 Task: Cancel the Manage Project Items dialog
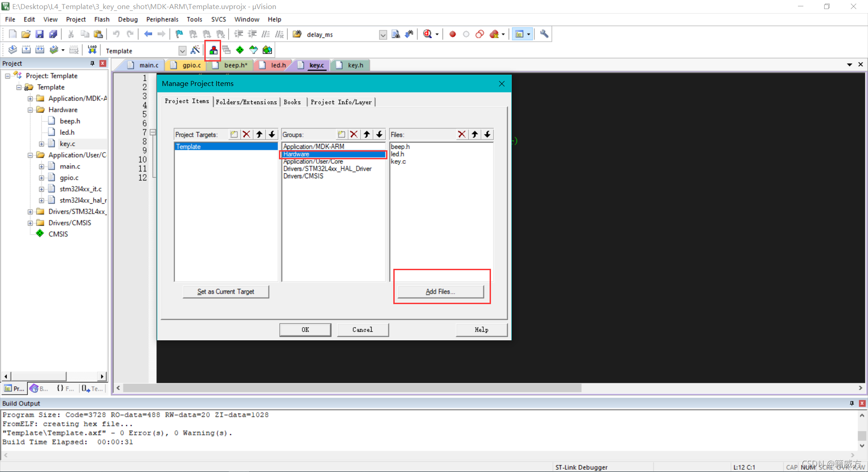click(363, 330)
